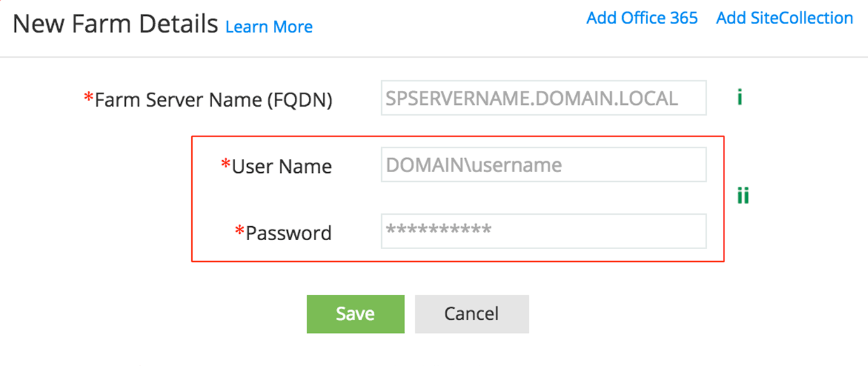Click the green 'i' info icon beside Farm Server Name
Image resolution: width=868 pixels, height=366 pixels.
pyautogui.click(x=739, y=97)
